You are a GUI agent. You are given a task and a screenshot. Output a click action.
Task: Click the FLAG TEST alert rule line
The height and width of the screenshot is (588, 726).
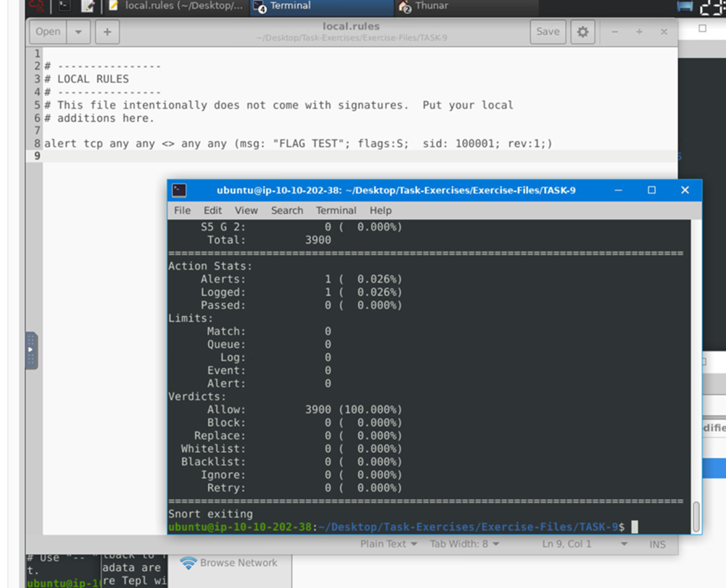[x=298, y=144]
